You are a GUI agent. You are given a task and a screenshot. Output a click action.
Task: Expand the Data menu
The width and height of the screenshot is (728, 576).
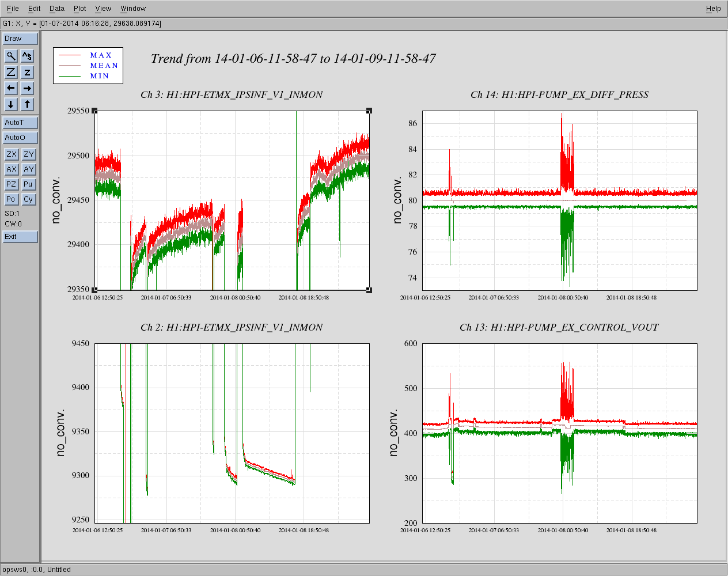(57, 9)
